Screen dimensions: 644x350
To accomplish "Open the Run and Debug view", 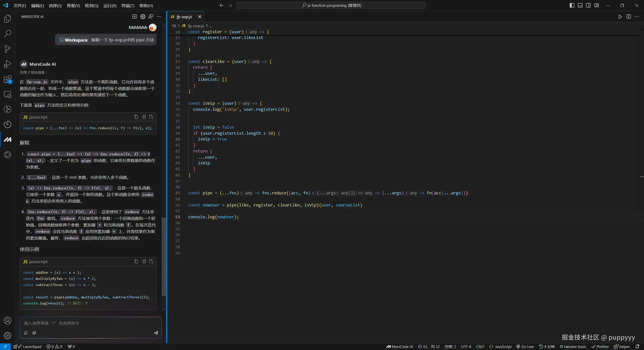I will click(x=8, y=64).
